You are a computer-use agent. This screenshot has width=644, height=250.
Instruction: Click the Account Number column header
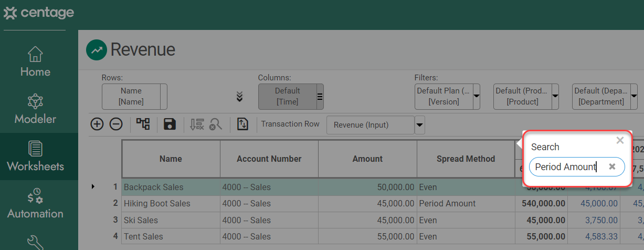click(269, 159)
